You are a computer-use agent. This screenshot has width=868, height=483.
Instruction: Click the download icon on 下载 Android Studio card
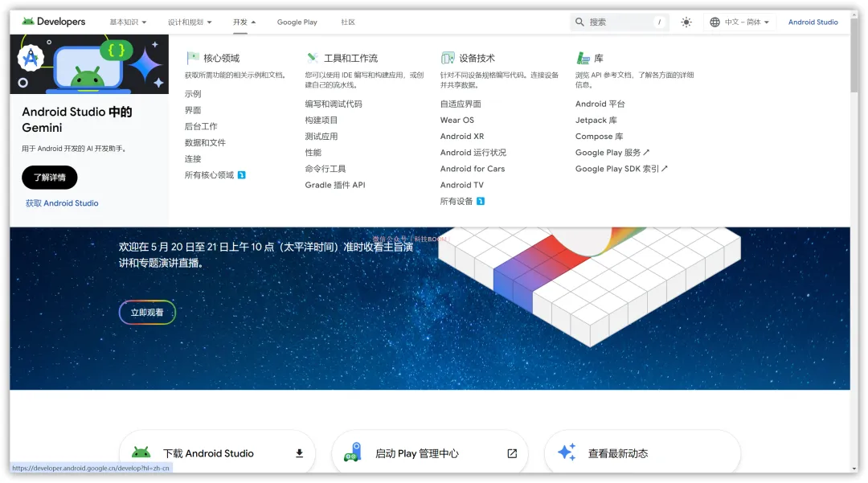click(x=300, y=453)
